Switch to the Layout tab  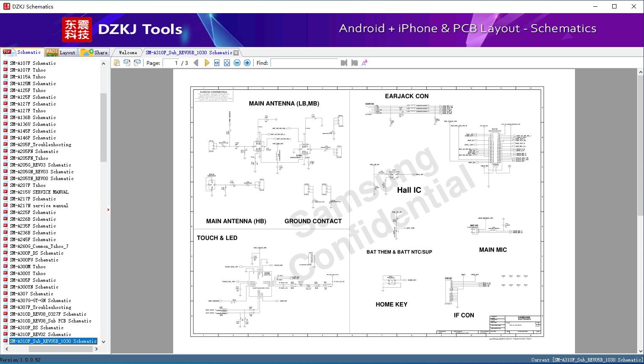(x=61, y=53)
